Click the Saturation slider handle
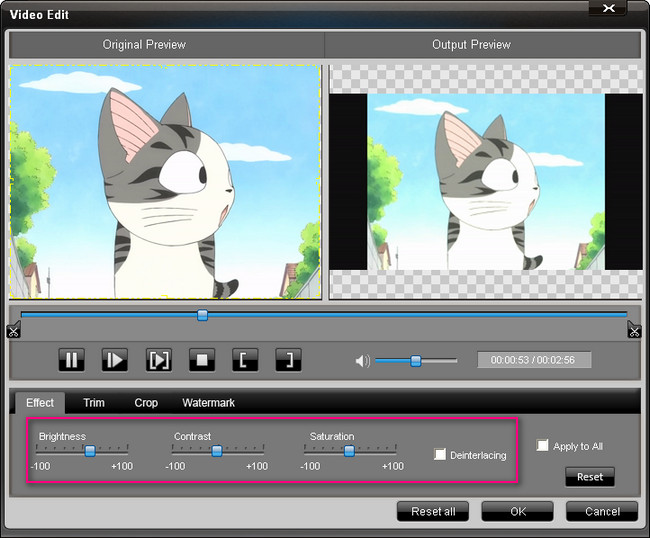This screenshot has width=650, height=538. 349,451
